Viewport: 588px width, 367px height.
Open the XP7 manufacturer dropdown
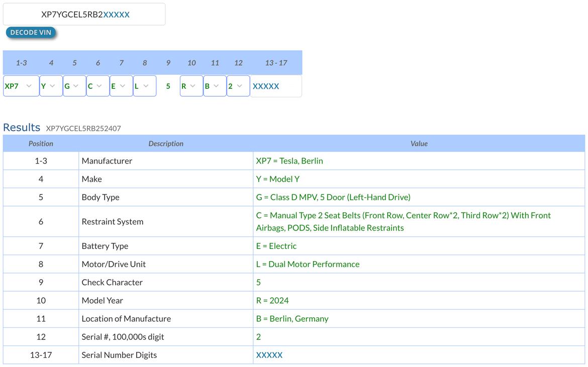pyautogui.click(x=21, y=86)
